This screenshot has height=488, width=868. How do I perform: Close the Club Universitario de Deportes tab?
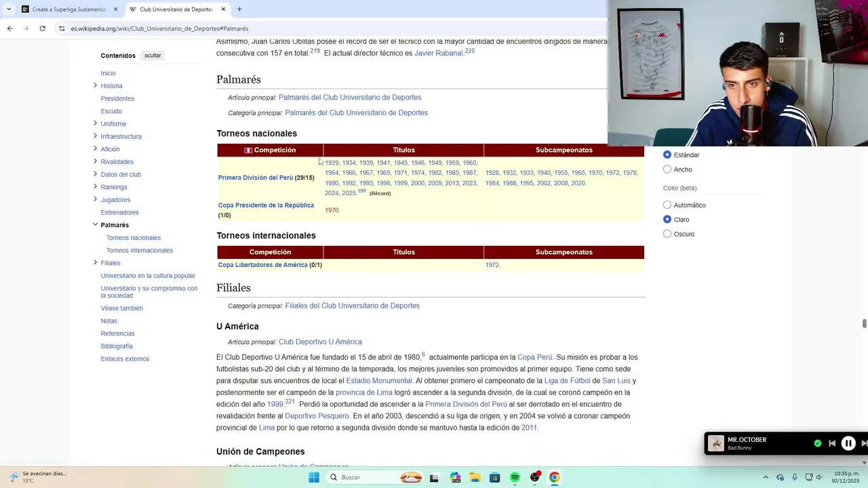[223, 9]
